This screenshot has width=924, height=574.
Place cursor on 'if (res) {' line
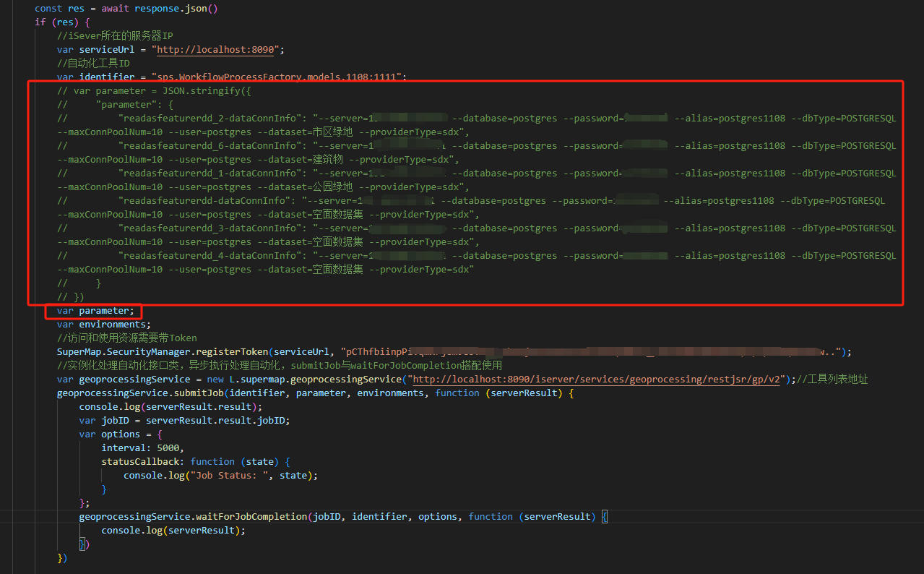coord(62,22)
